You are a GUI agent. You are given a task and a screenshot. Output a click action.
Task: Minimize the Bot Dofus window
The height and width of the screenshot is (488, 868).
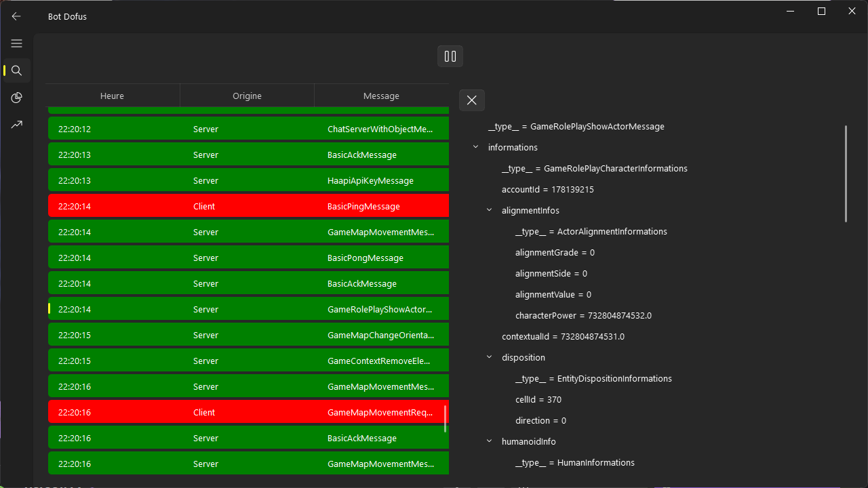tap(790, 12)
